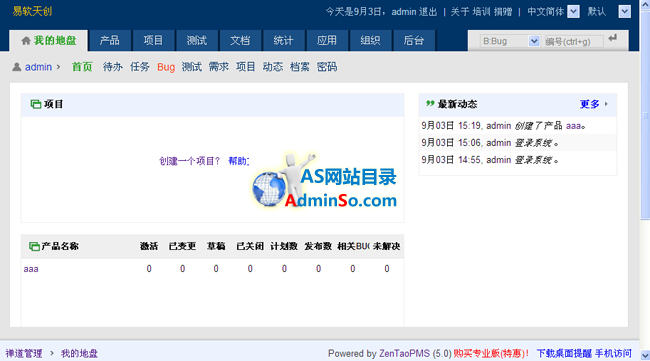650x361 pixels.
Task: Select 档案 in the submenu
Action: point(300,67)
